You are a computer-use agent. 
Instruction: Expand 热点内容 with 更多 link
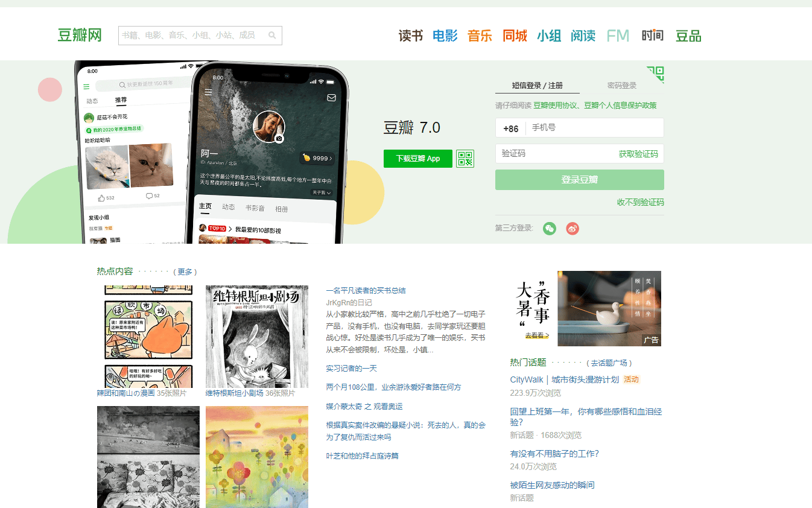pyautogui.click(x=185, y=272)
